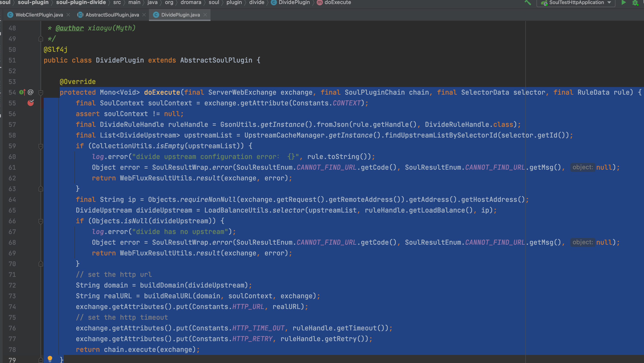This screenshot has width=644, height=363.
Task: Open the yellow lightbulb intention actions on line 79
Action: [x=50, y=359]
